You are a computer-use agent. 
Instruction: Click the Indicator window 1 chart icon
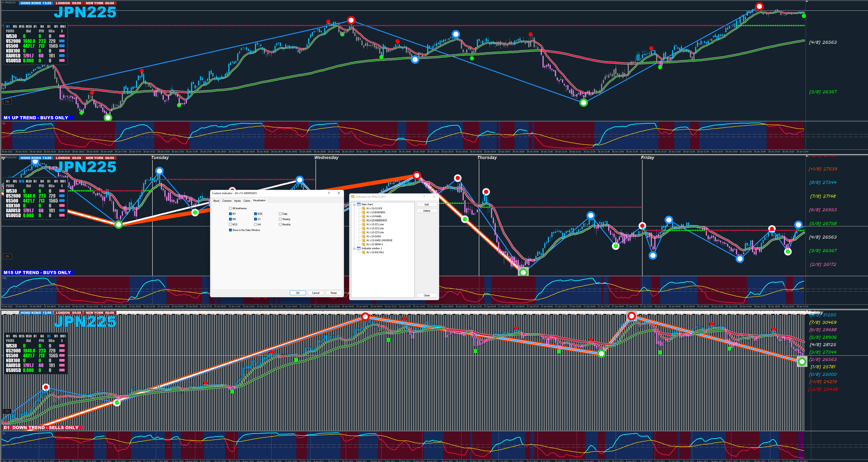click(x=359, y=248)
